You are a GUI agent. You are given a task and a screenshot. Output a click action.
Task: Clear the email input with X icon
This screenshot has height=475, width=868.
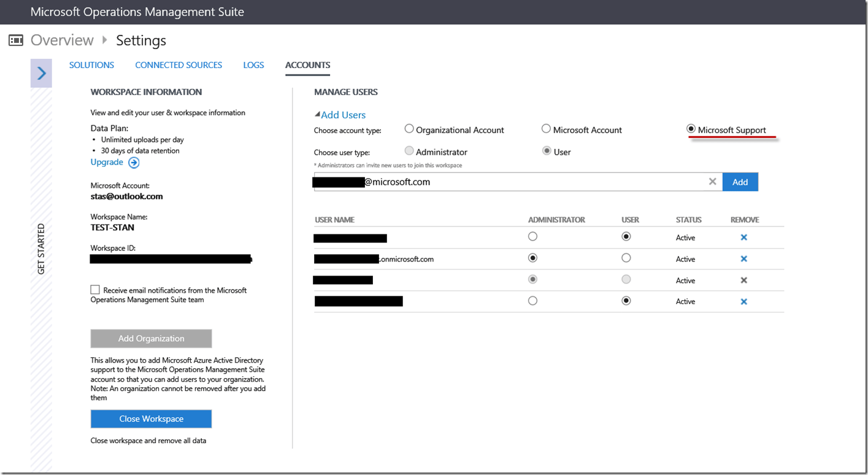[712, 182]
